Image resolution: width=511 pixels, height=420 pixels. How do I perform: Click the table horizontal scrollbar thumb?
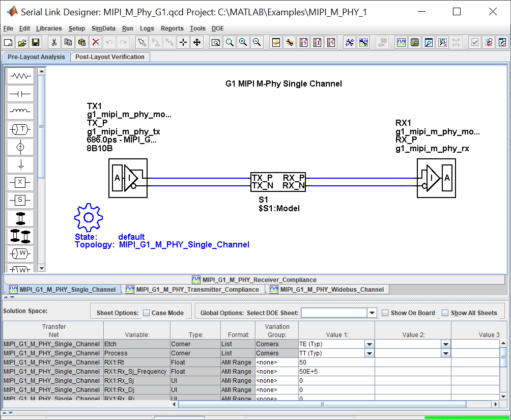click(x=322, y=404)
